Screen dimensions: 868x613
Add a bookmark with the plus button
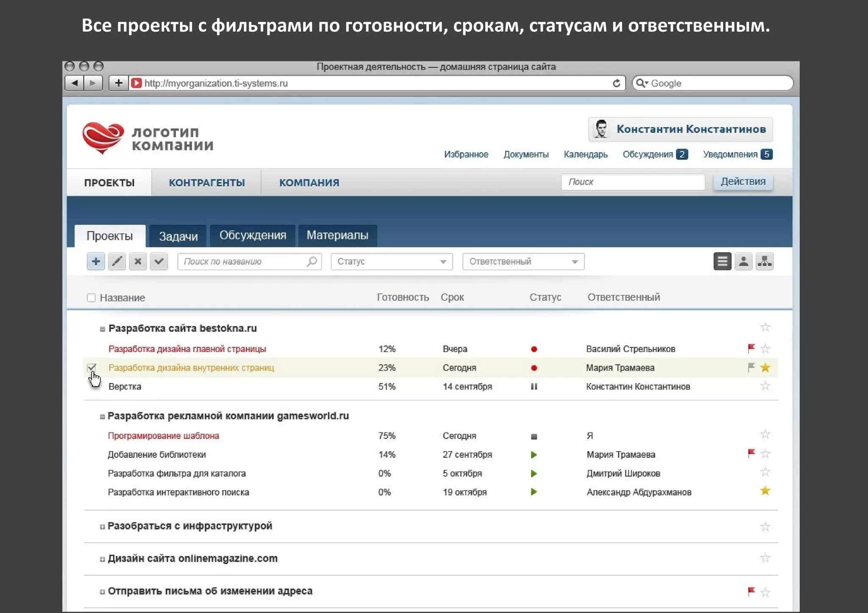coord(119,83)
